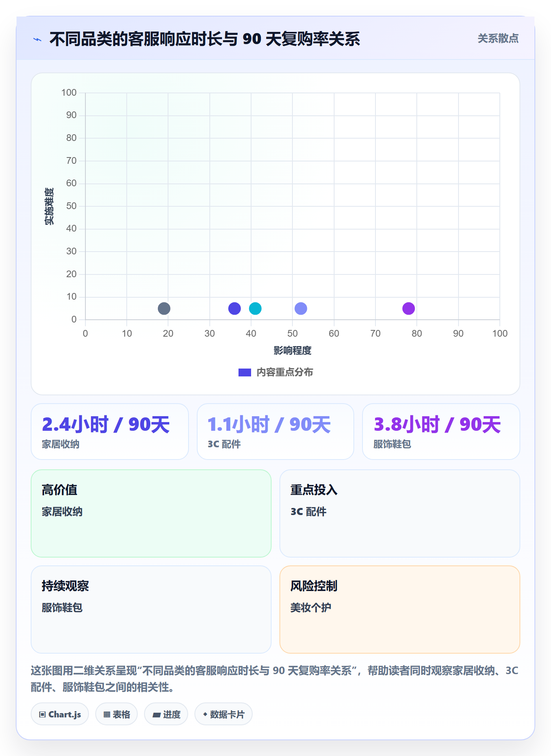Select the cyan scatter point near 41
551x756 pixels.
click(x=255, y=308)
